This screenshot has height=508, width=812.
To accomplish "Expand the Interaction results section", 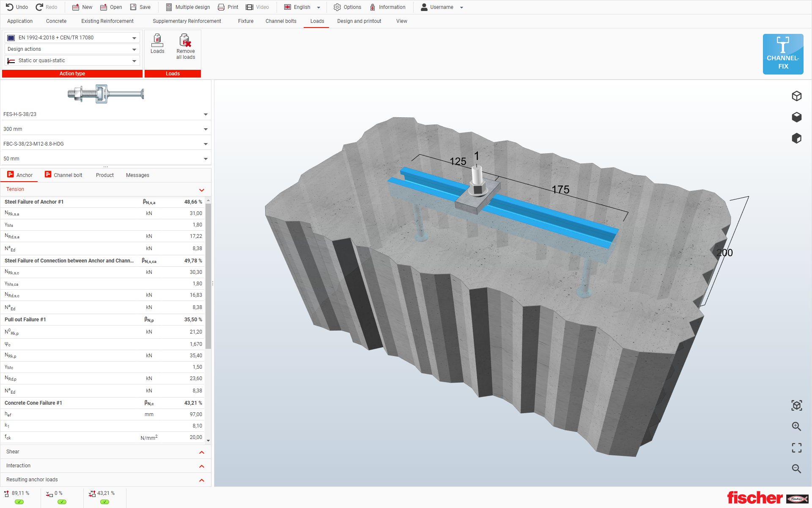I will click(x=202, y=466).
